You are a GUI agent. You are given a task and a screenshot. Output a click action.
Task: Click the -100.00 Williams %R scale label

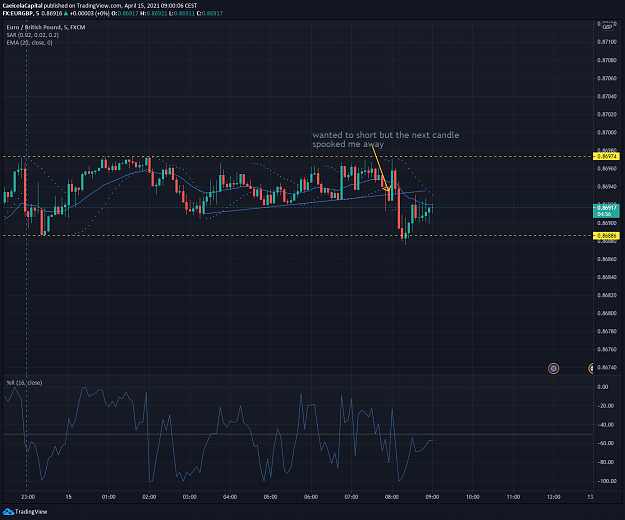[607, 481]
